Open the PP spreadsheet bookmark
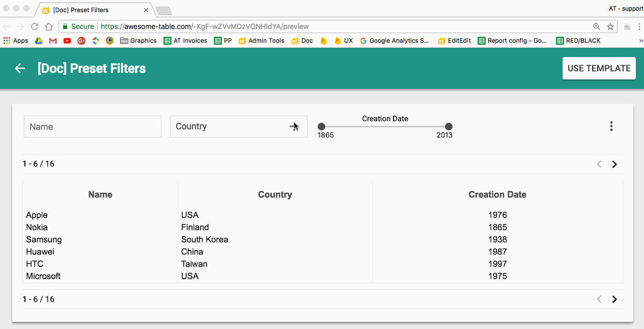Viewport: 644px width, 329px height. pos(223,41)
